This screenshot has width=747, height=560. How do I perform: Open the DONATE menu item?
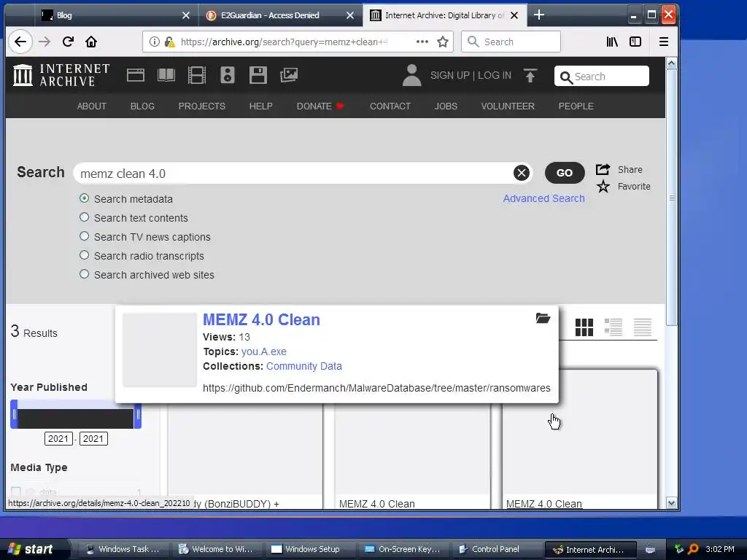[320, 106]
